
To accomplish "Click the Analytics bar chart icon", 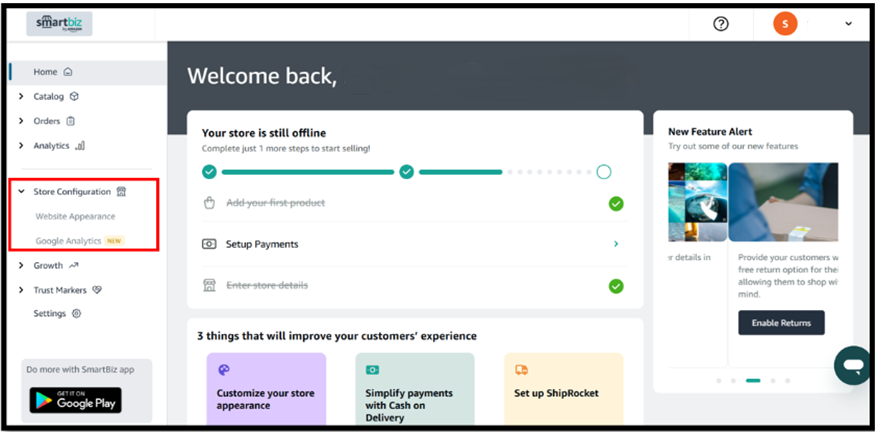I will 80,146.
